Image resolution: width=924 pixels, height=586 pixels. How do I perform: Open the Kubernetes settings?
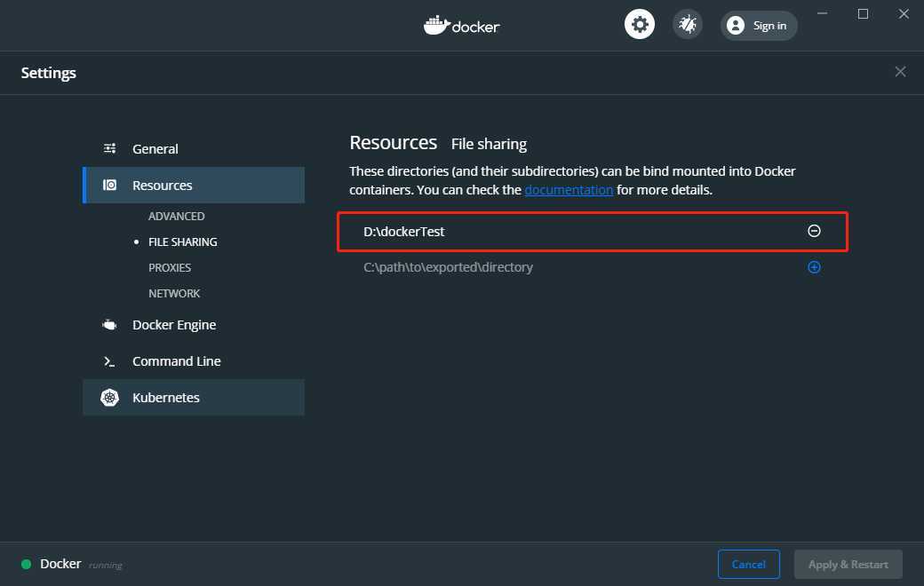pos(194,398)
